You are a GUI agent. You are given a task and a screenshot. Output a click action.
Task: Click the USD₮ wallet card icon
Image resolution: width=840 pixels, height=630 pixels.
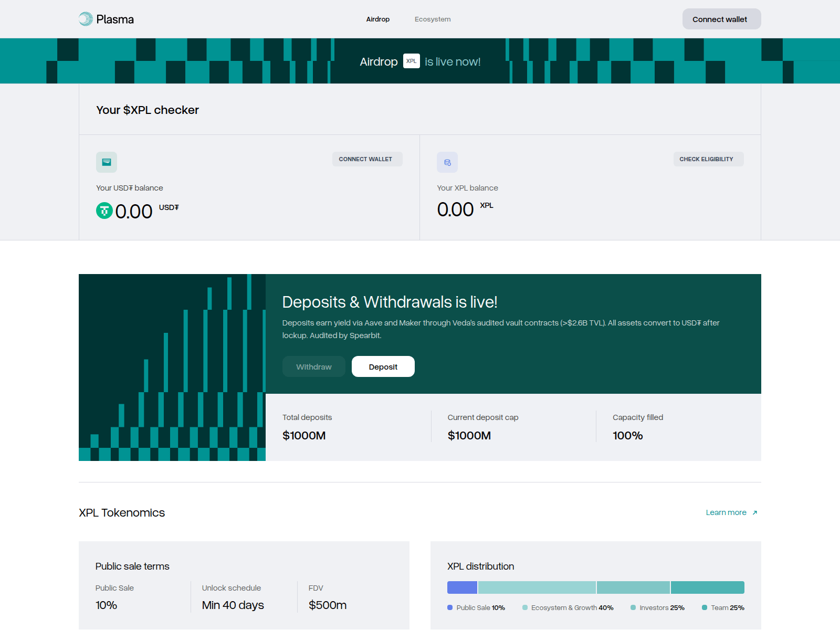(x=107, y=162)
